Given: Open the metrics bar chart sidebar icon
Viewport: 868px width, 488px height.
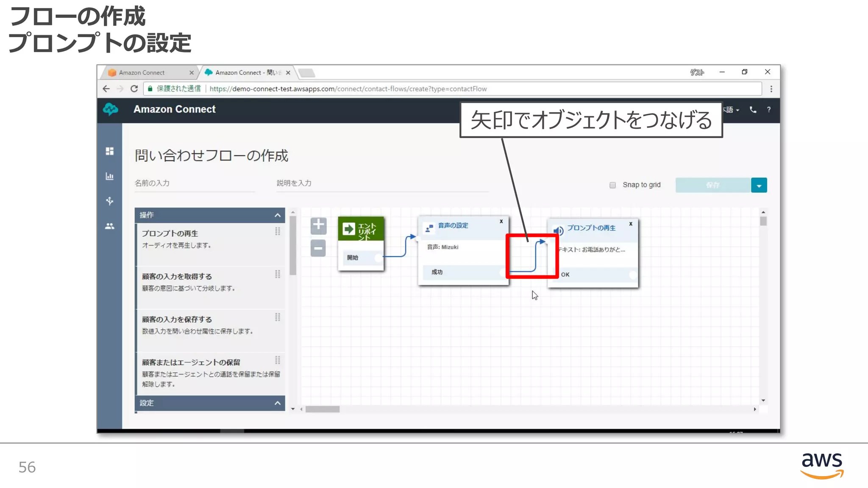Looking at the screenshot, I should pos(110,176).
